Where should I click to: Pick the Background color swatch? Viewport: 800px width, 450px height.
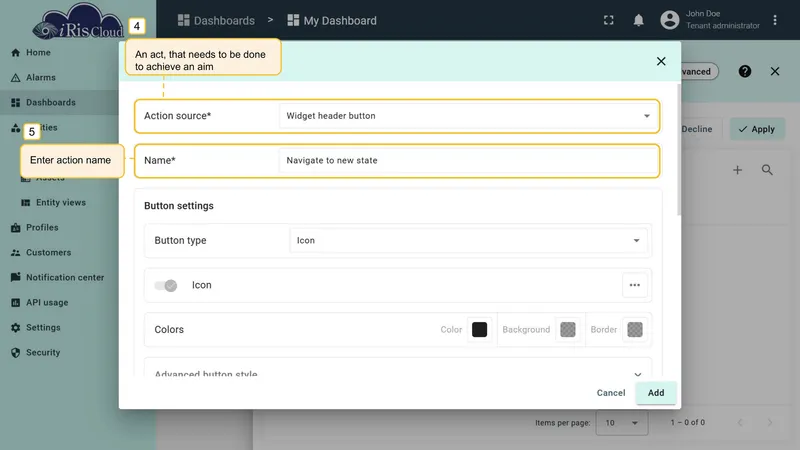(x=567, y=330)
